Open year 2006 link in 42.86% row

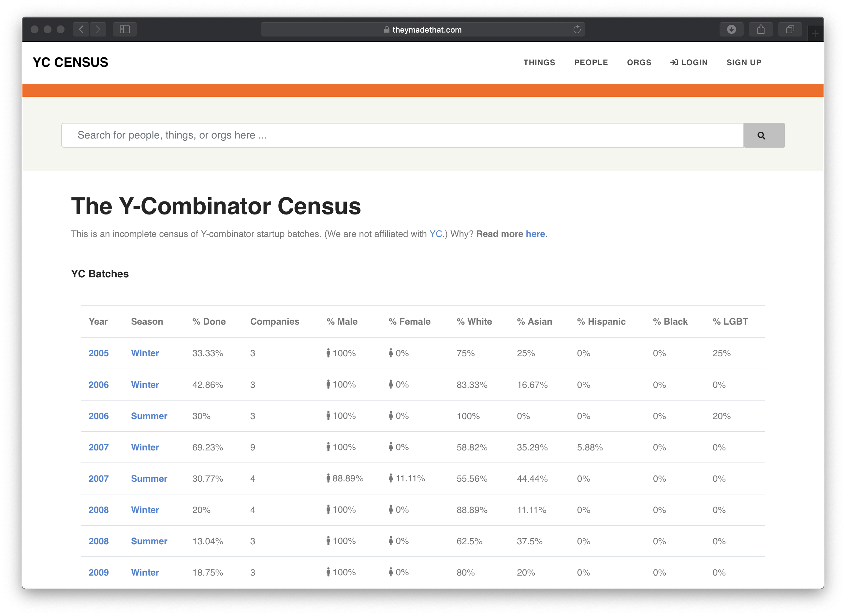click(x=98, y=385)
